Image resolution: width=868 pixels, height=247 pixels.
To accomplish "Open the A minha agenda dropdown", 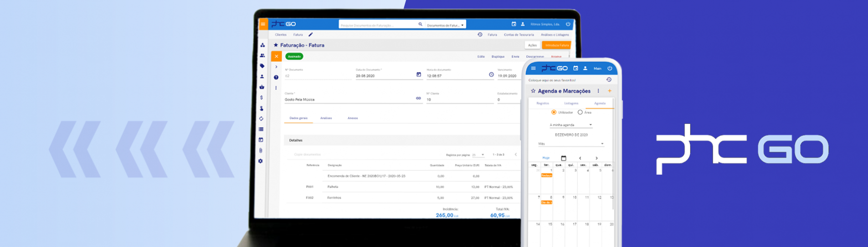I will coord(570,125).
